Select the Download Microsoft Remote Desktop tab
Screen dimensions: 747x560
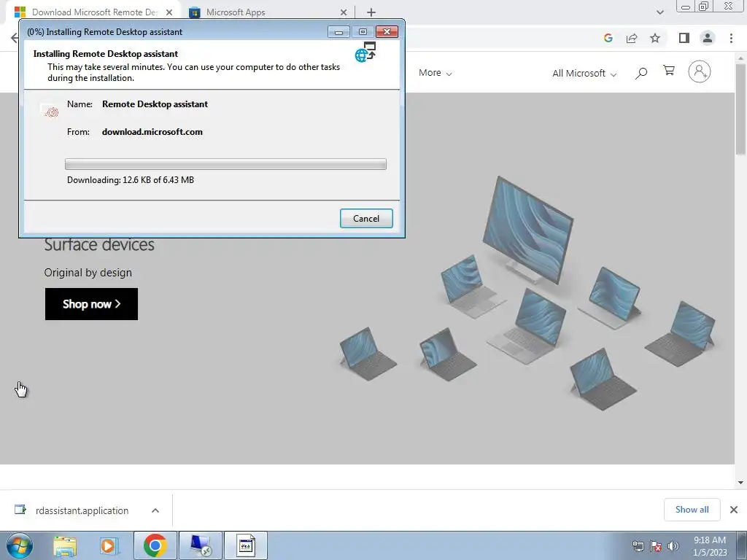[94, 12]
